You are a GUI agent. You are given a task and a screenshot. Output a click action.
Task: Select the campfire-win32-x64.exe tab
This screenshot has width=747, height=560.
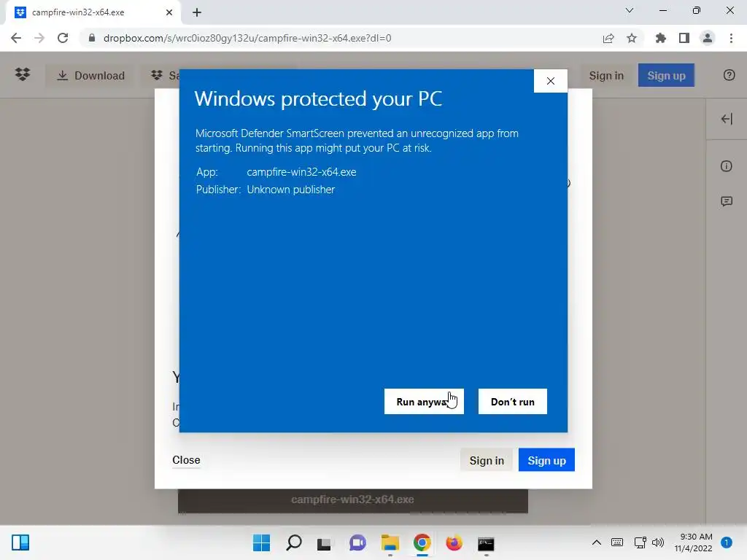[x=93, y=12]
